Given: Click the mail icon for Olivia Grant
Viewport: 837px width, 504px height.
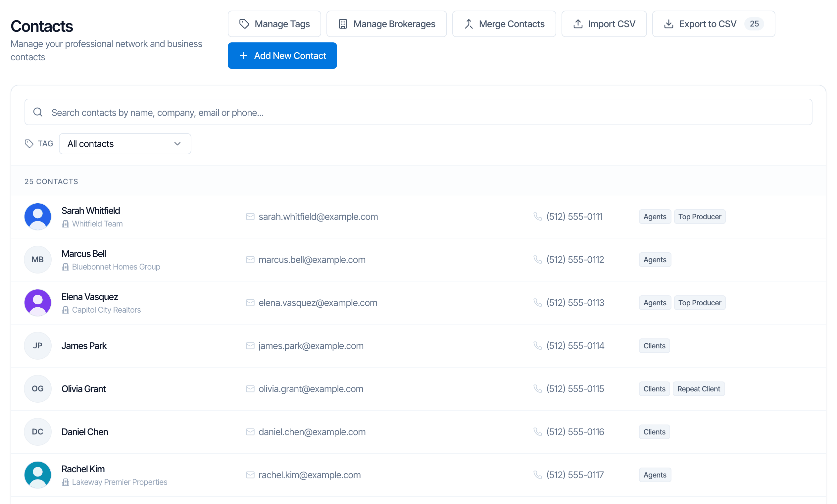Looking at the screenshot, I should pyautogui.click(x=250, y=388).
